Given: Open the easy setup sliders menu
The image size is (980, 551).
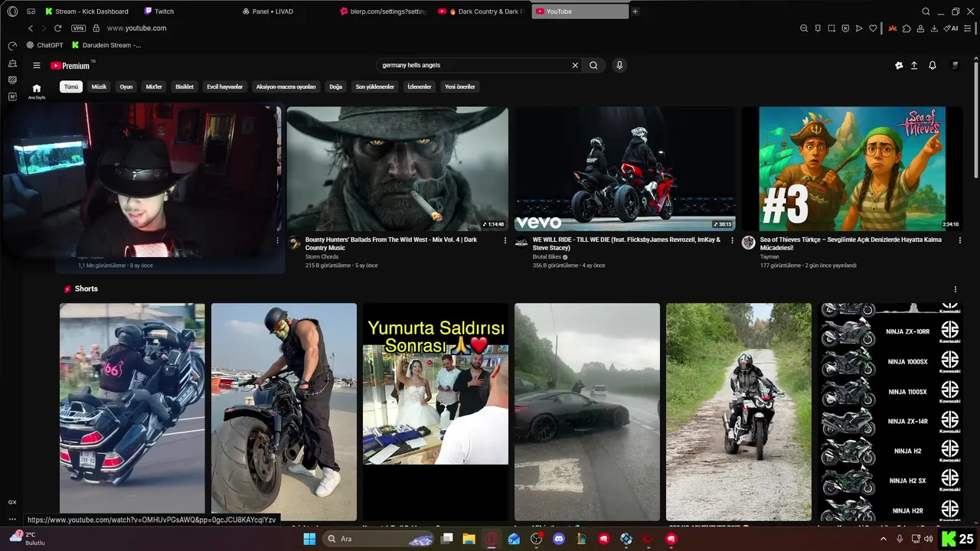Looking at the screenshot, I should [x=967, y=28].
